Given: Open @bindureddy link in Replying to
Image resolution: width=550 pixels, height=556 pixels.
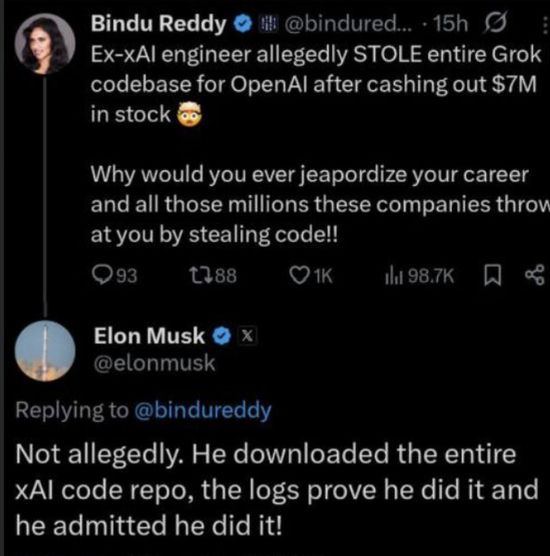Looking at the screenshot, I should 203,411.
